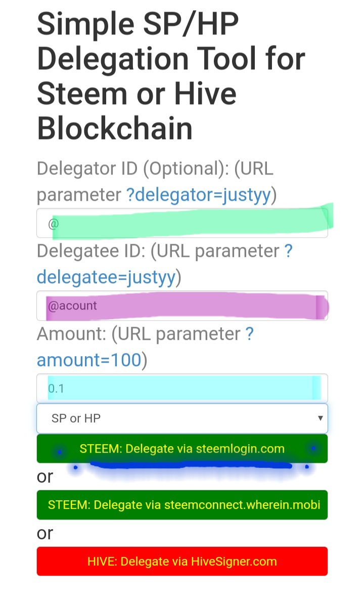Click the @ symbol in the Delegator field
The width and height of the screenshot is (364, 605).
tap(53, 224)
